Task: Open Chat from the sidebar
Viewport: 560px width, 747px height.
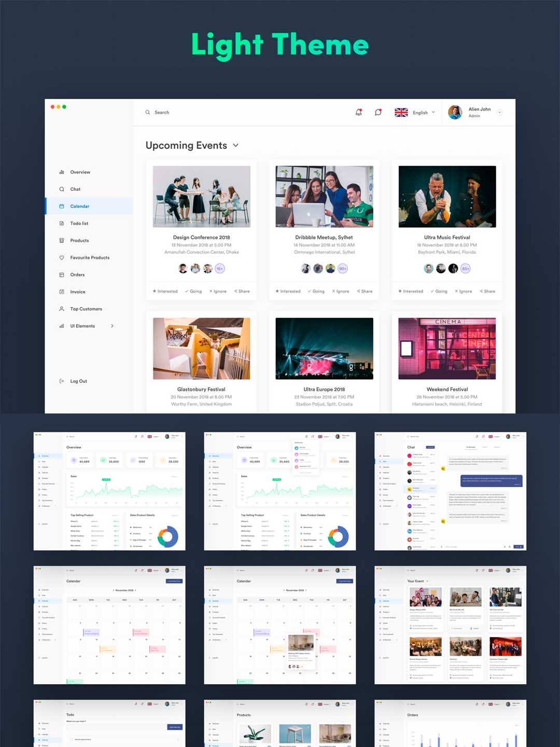Action: tap(75, 189)
